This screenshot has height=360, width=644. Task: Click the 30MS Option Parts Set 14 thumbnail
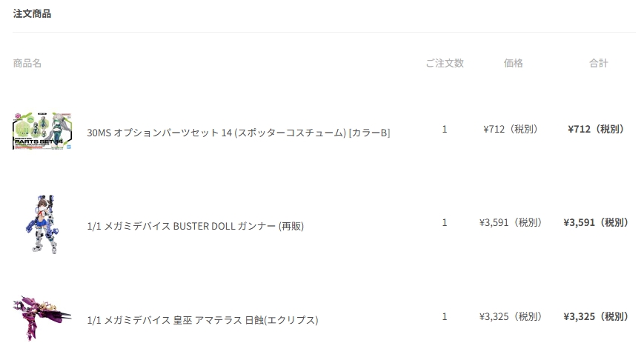click(x=42, y=131)
